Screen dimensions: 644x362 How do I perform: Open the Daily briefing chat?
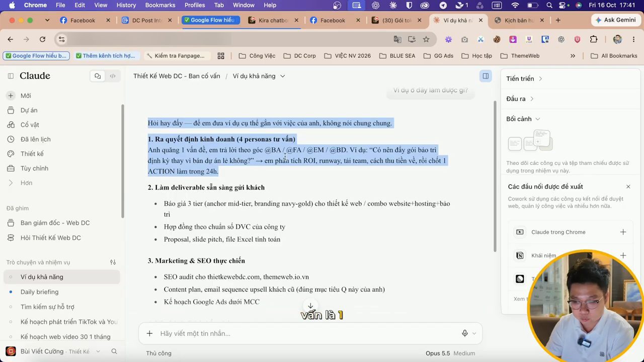point(39,292)
